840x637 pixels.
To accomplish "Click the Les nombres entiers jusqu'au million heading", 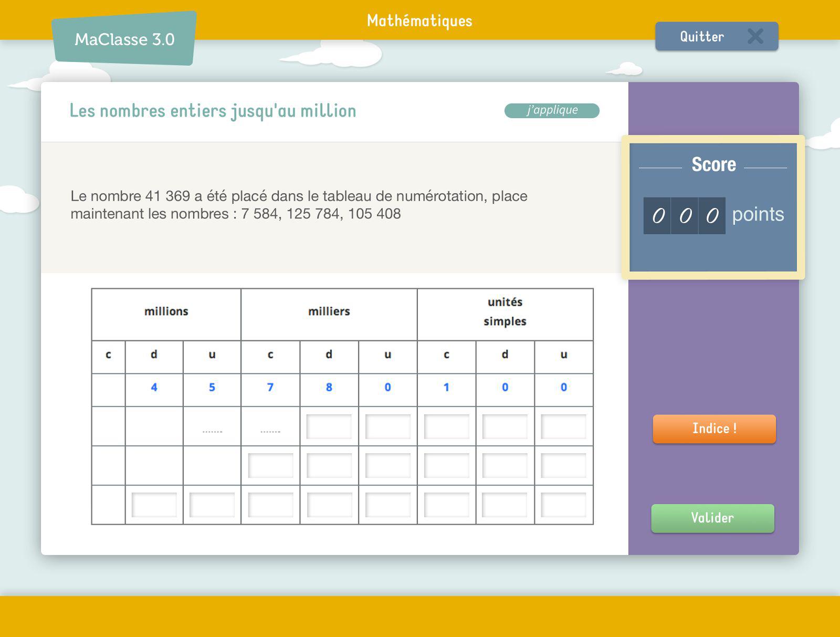I will click(x=213, y=111).
